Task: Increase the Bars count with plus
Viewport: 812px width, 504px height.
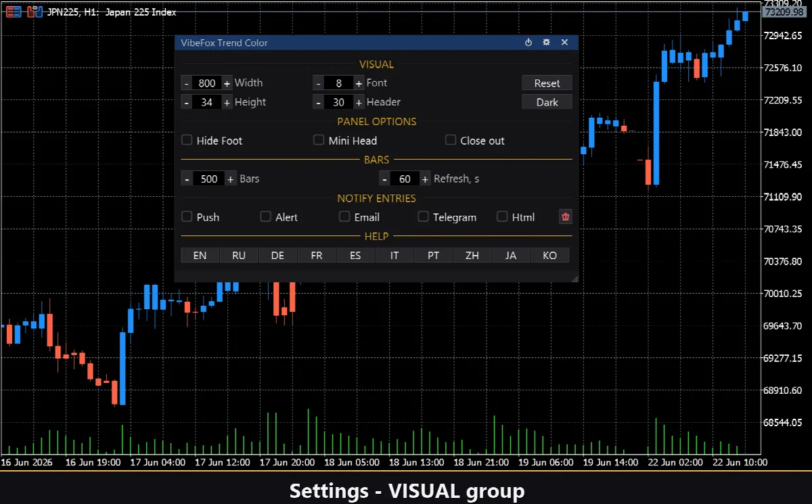Action: pyautogui.click(x=231, y=179)
